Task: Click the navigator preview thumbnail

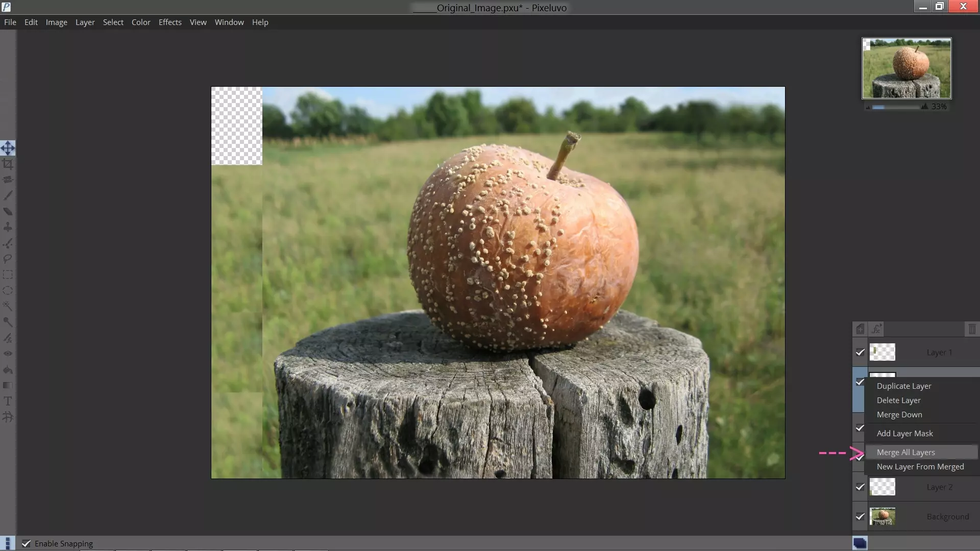Action: pos(906,68)
